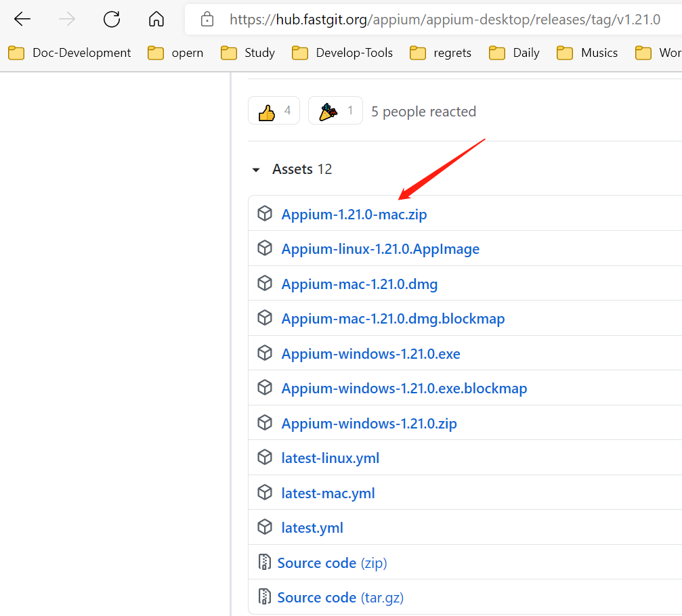
Task: Click the browser back arrow
Action: point(22,19)
